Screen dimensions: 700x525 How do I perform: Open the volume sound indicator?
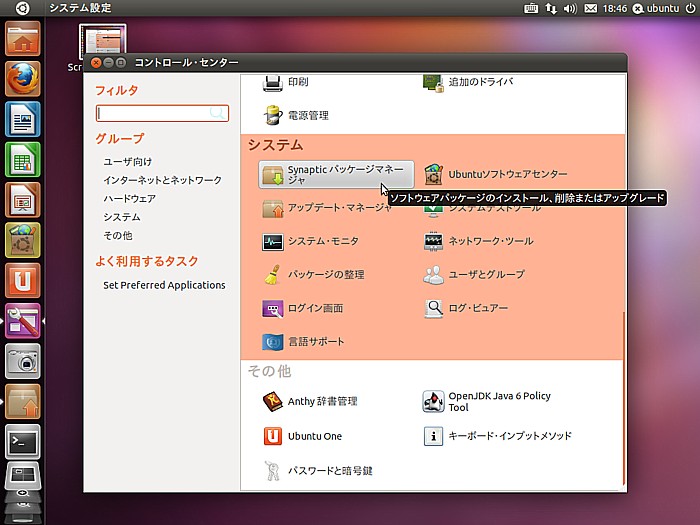tap(570, 8)
